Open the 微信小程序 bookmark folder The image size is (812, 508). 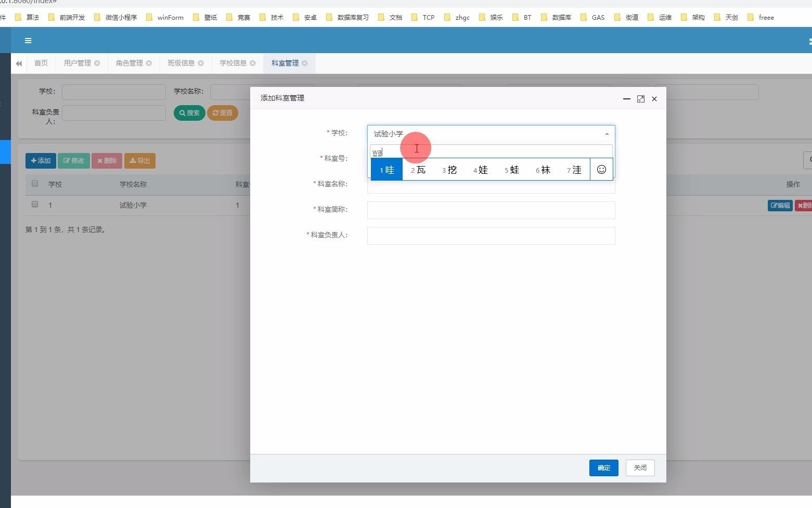tap(115, 17)
